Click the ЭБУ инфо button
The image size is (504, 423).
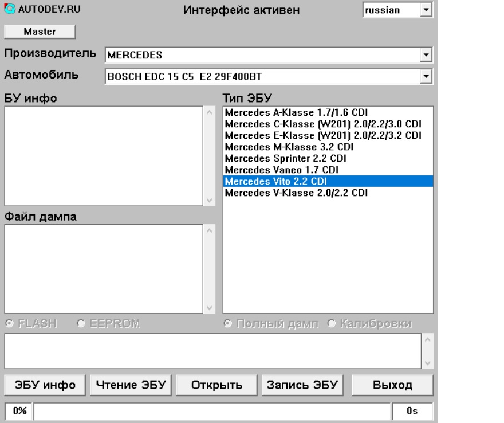click(x=45, y=385)
